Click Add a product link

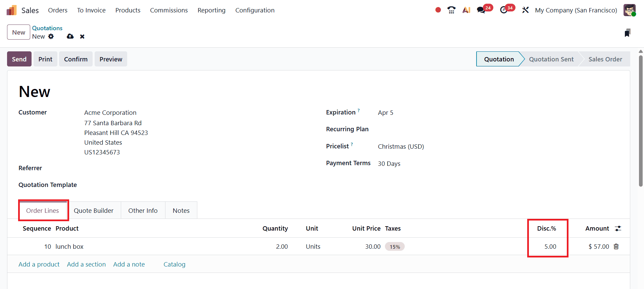pos(39,264)
